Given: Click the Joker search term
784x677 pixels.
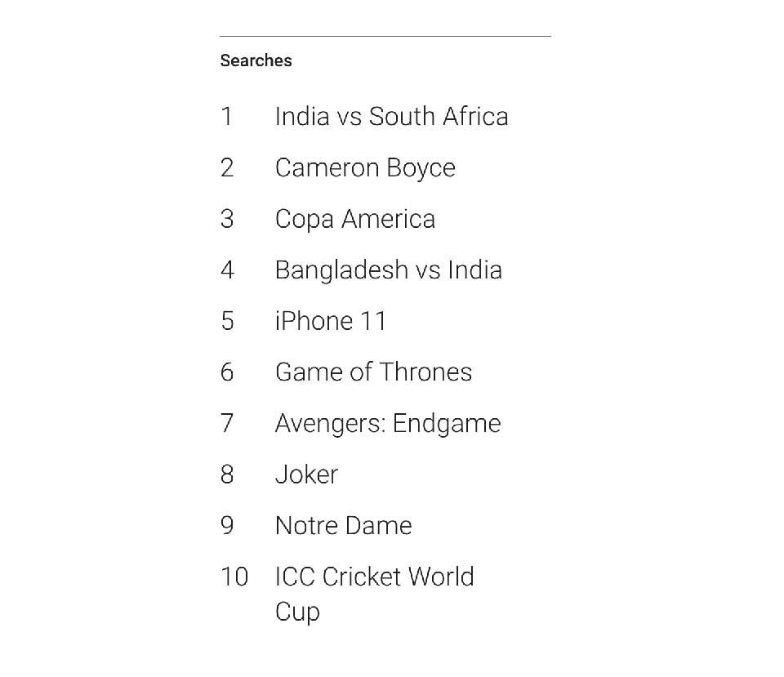Looking at the screenshot, I should click(306, 474).
